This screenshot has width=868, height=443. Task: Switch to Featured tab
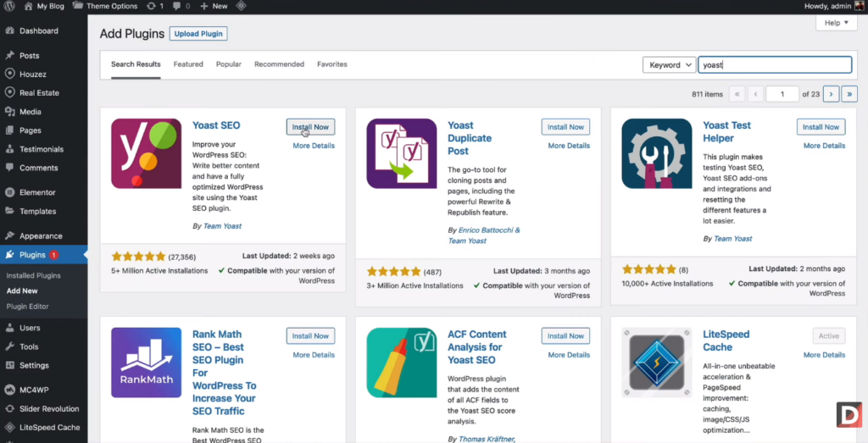pyautogui.click(x=188, y=64)
